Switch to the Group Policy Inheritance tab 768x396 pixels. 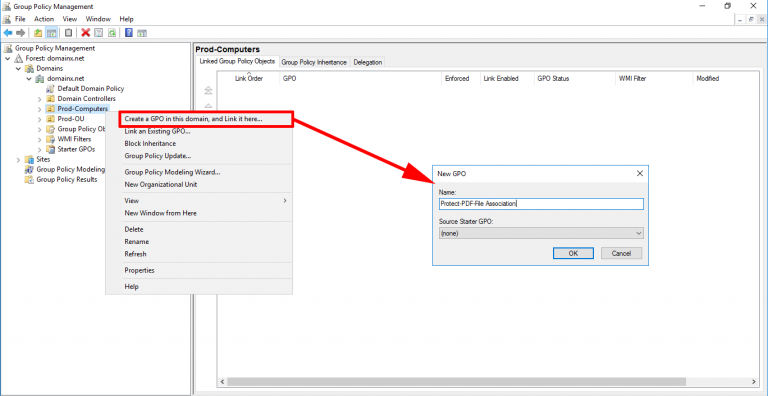314,62
